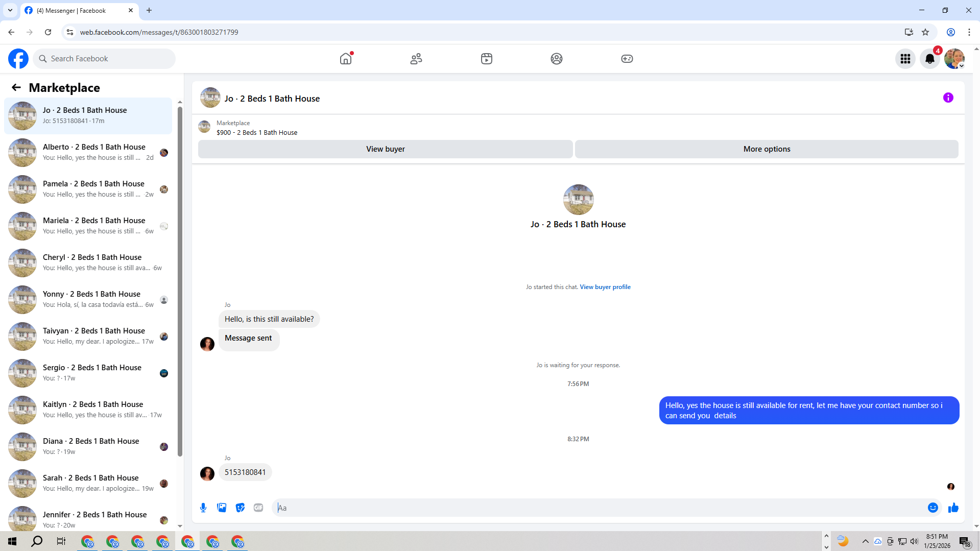
Task: Click the large house photo above Jo's name
Action: coord(579,200)
